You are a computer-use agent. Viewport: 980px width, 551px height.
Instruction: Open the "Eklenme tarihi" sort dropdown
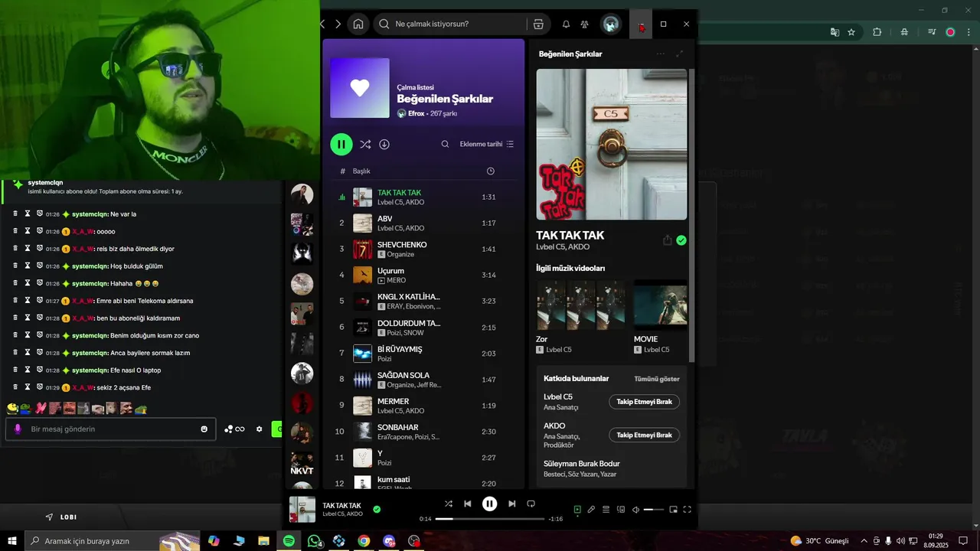pos(486,144)
